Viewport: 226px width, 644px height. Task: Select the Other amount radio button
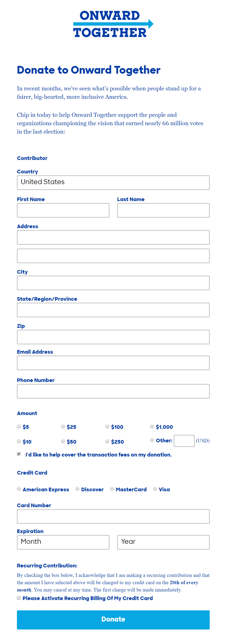point(152,440)
